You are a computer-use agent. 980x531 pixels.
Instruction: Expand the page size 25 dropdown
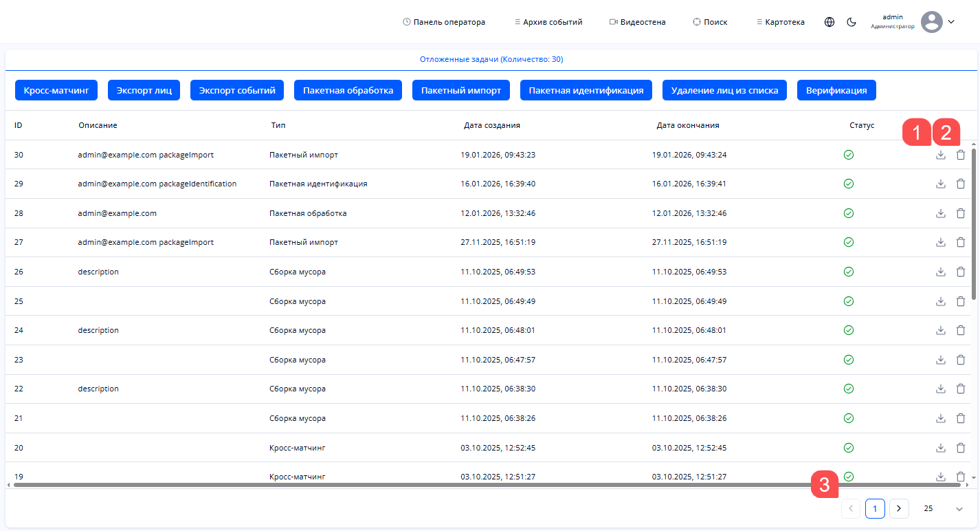click(959, 509)
